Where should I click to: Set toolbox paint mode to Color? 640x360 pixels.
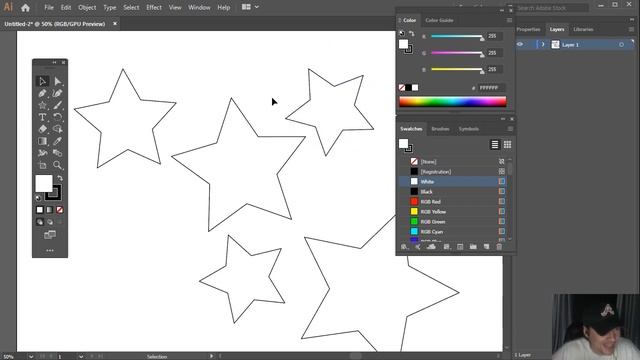pyautogui.click(x=40, y=210)
